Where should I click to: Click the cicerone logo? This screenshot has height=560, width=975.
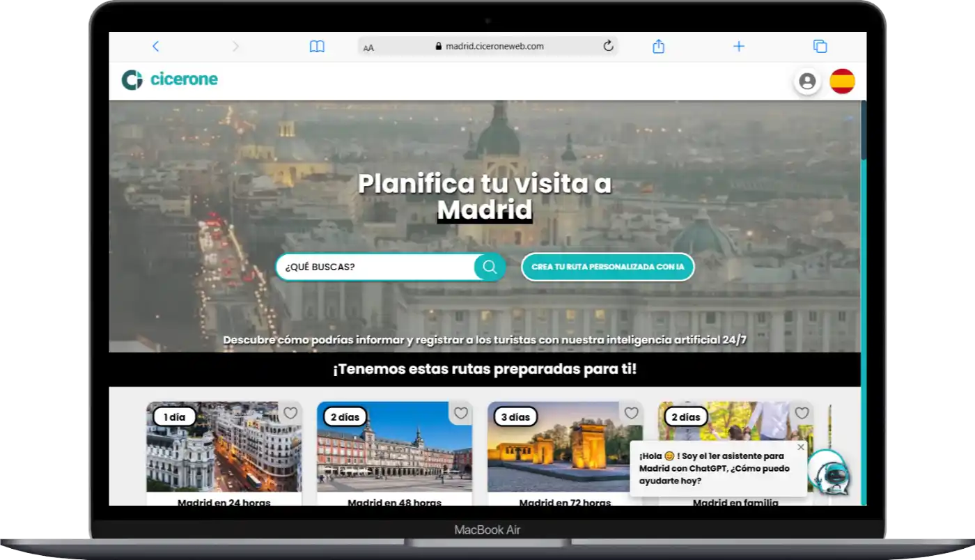(169, 79)
